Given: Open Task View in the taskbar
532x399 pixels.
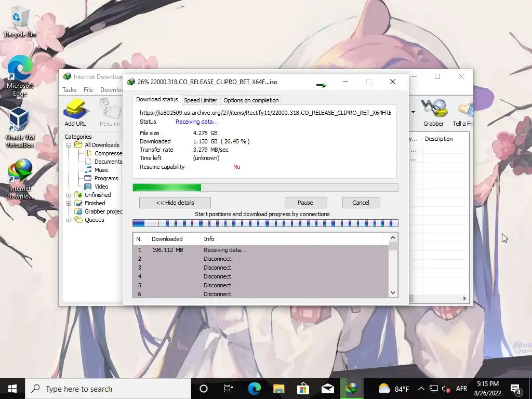Looking at the screenshot, I should [x=229, y=389].
